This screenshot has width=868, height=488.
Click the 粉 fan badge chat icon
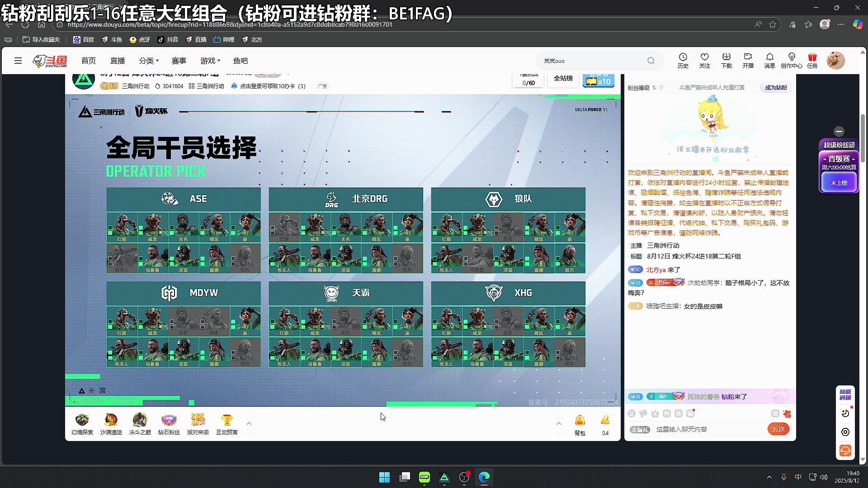667,413
